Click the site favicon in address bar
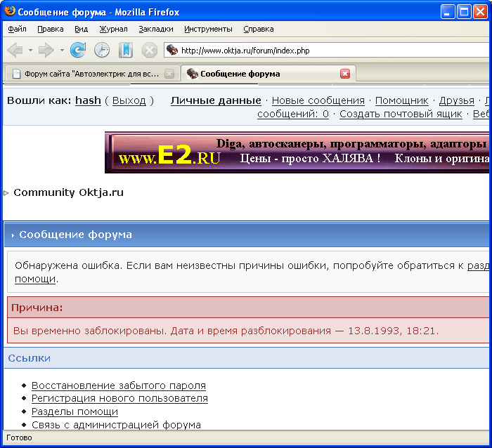 (x=172, y=50)
